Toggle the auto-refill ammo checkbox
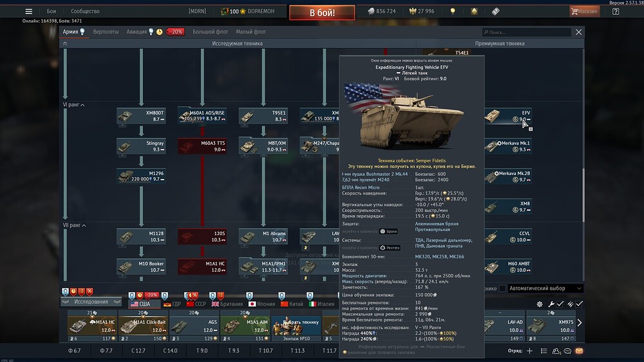This screenshot has height=362, width=644. pyautogui.click(x=579, y=304)
